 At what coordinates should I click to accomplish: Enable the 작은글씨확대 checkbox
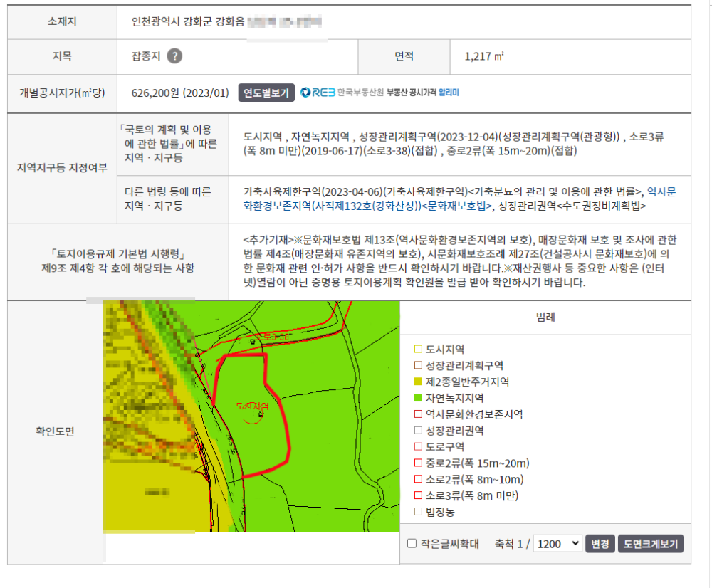tap(412, 544)
